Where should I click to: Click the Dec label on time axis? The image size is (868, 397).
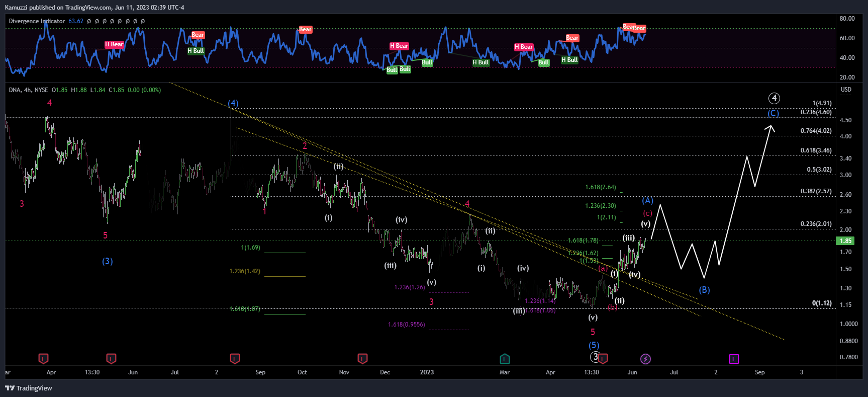pyautogui.click(x=385, y=372)
